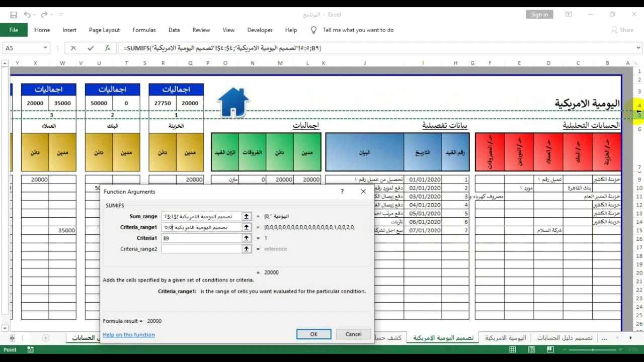The height and width of the screenshot is (362, 644).
Task: Click the Criteria1 range selector icon
Action: (247, 238)
